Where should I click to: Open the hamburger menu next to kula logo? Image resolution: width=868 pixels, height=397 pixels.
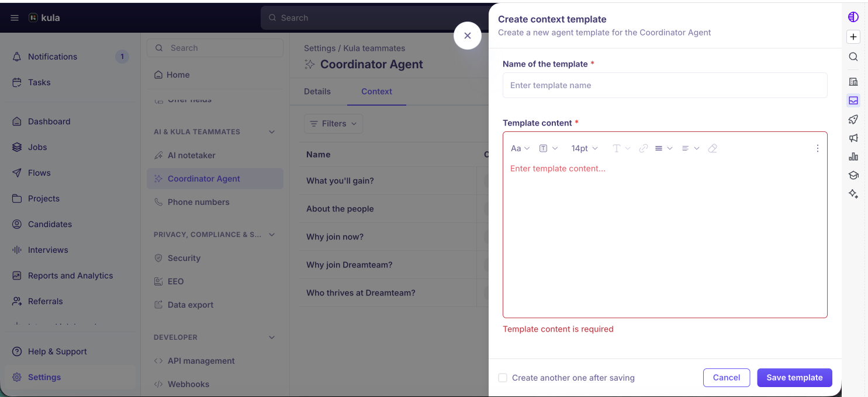click(x=15, y=18)
